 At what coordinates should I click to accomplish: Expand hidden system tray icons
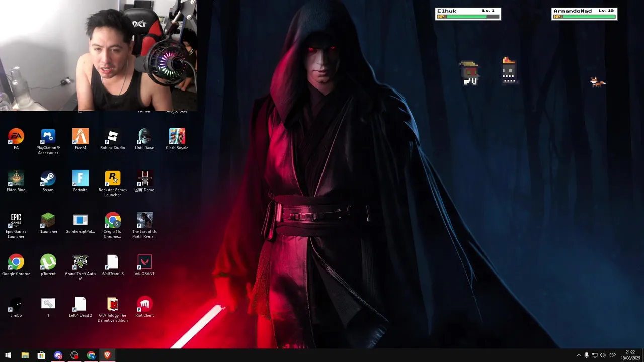pyautogui.click(x=578, y=355)
